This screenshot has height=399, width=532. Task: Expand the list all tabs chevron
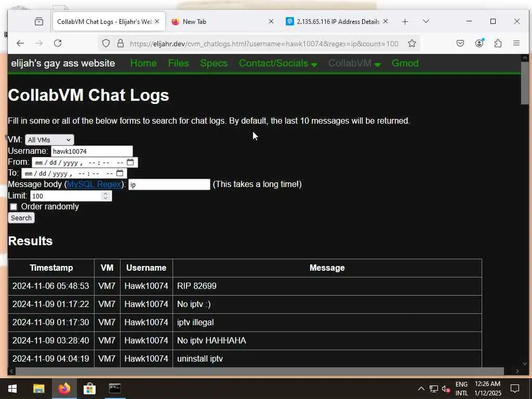pyautogui.click(x=426, y=21)
